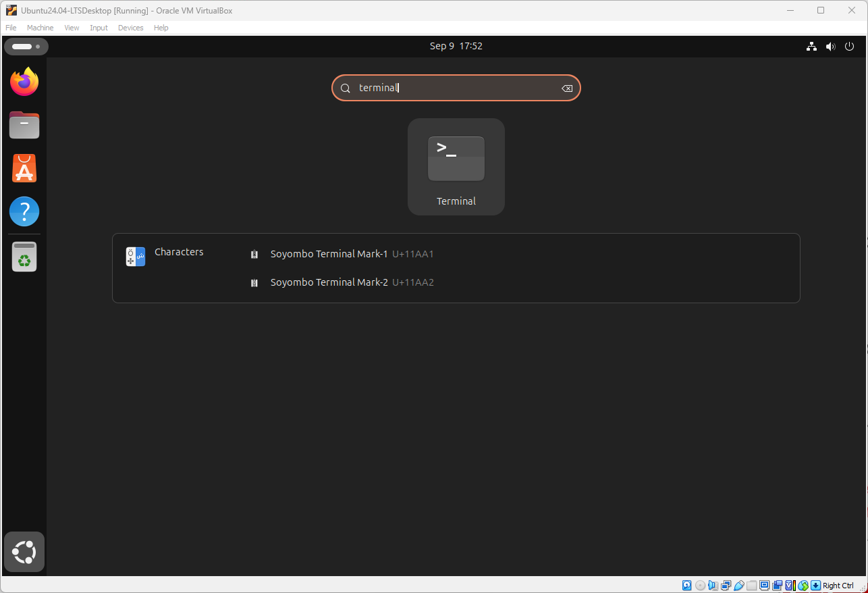Click the Show Apps Ubuntu logo button
This screenshot has width=868, height=593.
24,552
